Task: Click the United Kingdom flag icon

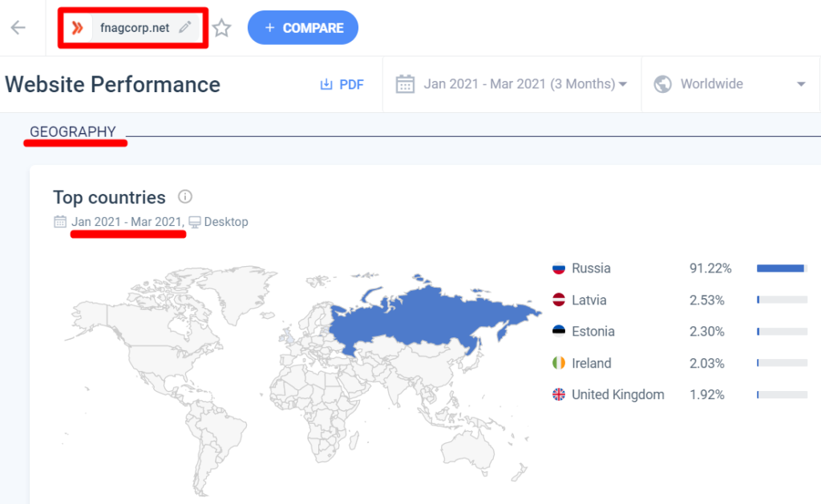Action: pos(559,394)
